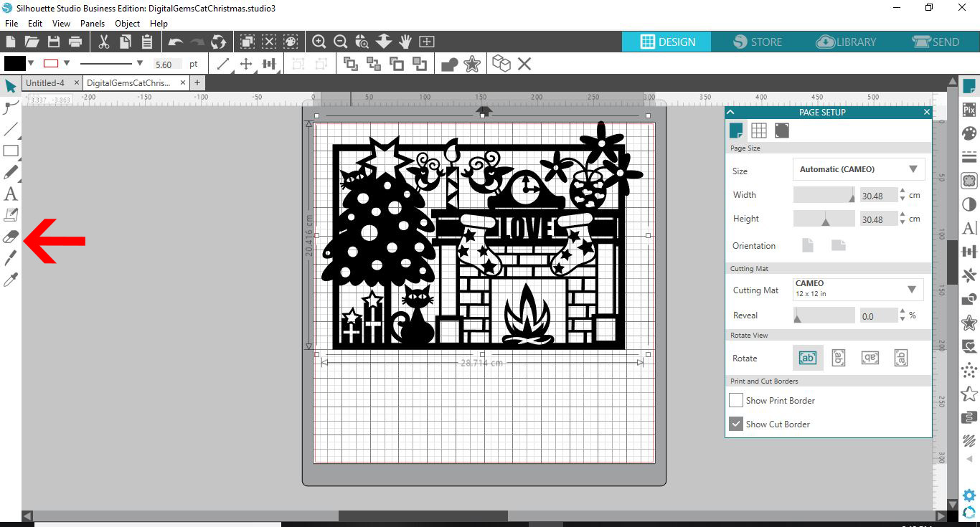Select the Draw a Note tool
The image size is (980, 527).
tap(11, 215)
